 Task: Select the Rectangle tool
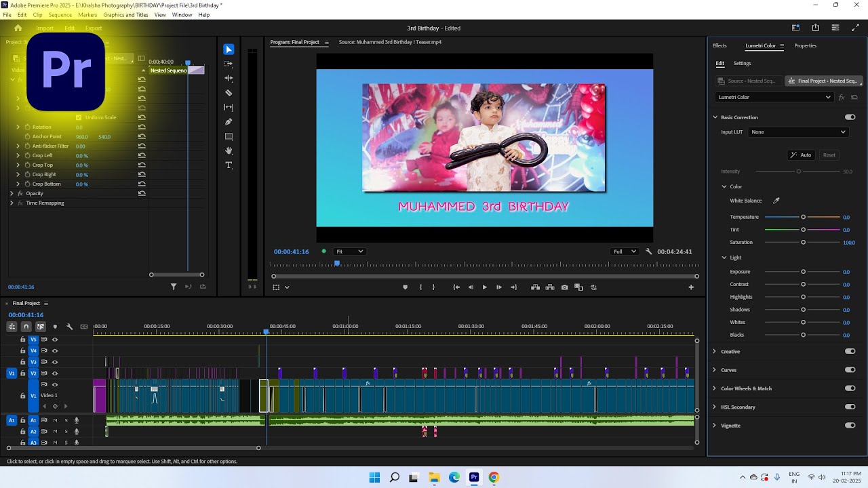[x=229, y=137]
